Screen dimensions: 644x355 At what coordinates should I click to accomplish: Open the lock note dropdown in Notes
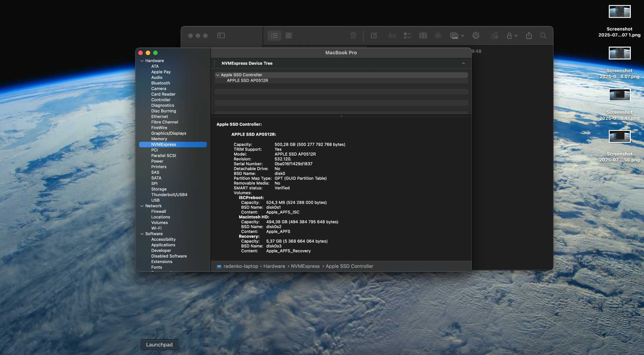512,36
